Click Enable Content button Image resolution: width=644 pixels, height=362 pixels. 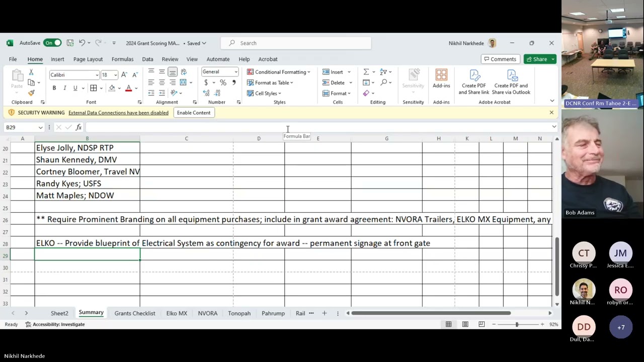point(194,113)
